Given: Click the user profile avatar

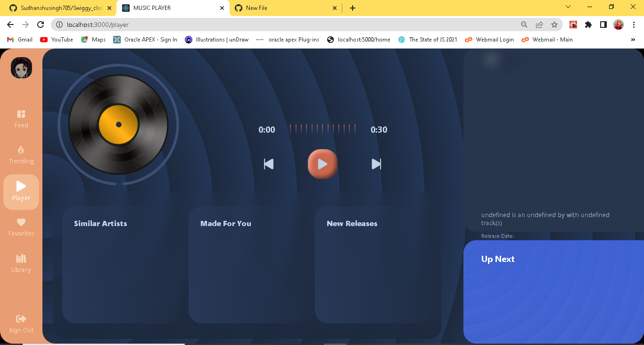Looking at the screenshot, I should (x=21, y=67).
